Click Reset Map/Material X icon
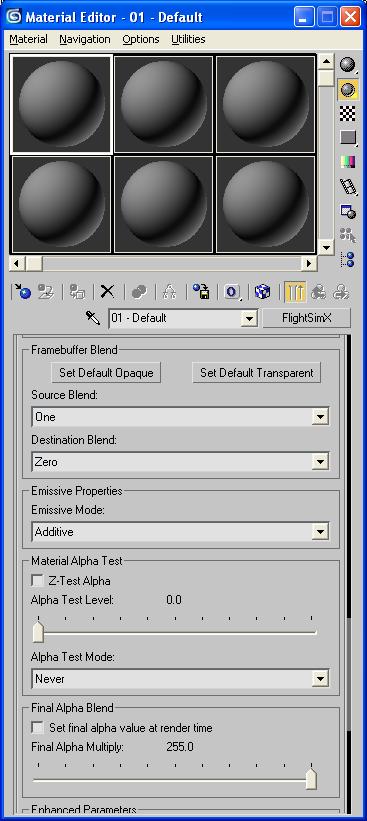The height and width of the screenshot is (821, 367). [x=107, y=292]
